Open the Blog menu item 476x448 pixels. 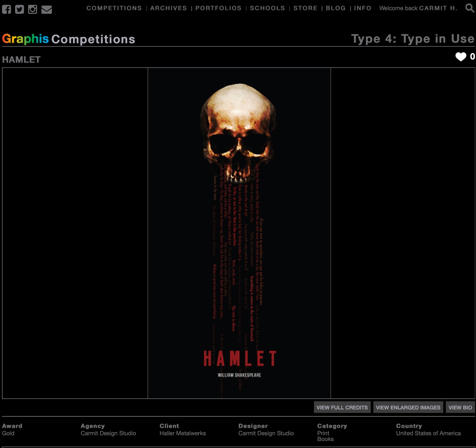pos(336,8)
